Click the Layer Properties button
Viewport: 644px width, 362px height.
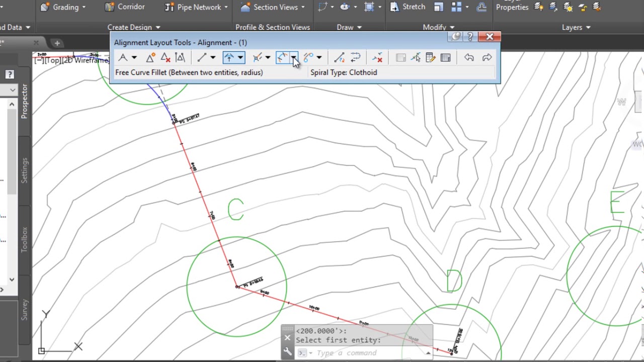[512, 6]
